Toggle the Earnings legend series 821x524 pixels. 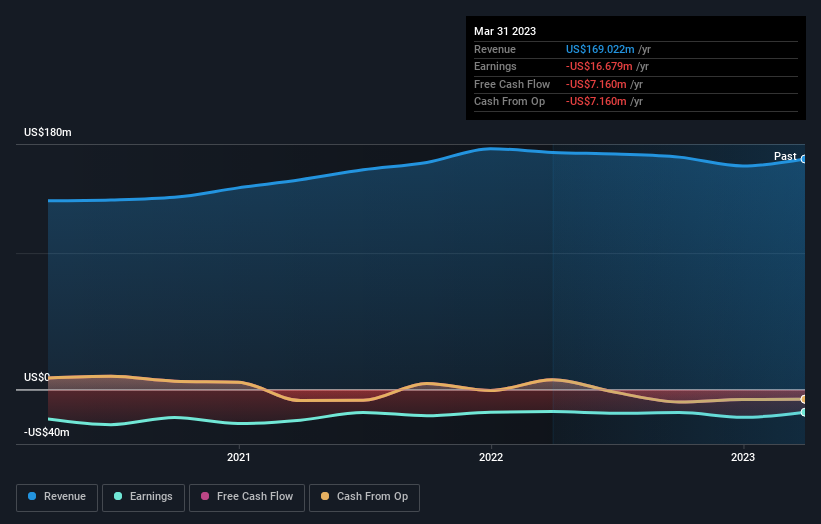[x=143, y=497]
